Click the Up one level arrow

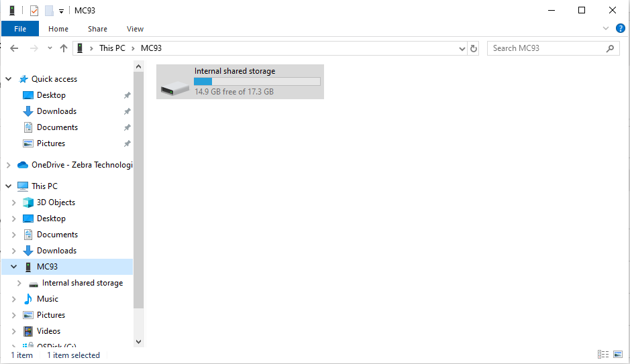[x=64, y=48]
